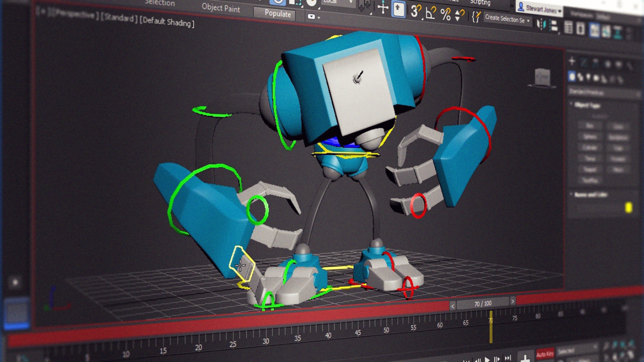
Task: Toggle the Angle Snap button
Action: 431,13
